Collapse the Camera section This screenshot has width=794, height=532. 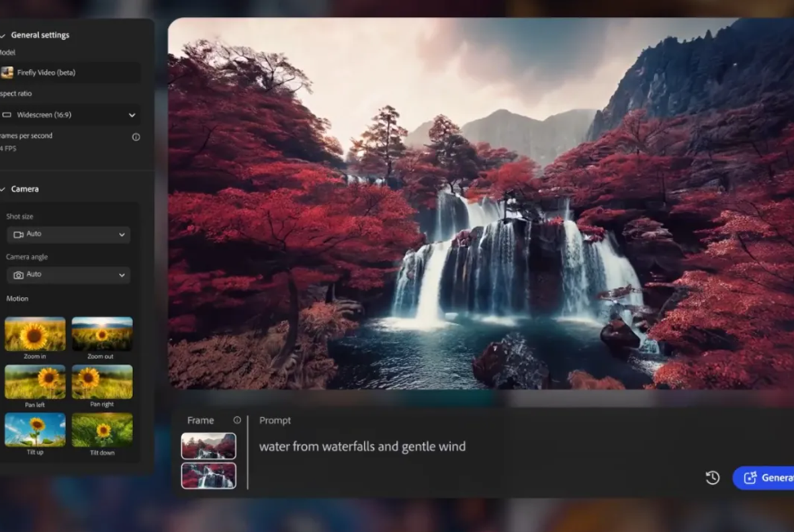click(x=2, y=189)
